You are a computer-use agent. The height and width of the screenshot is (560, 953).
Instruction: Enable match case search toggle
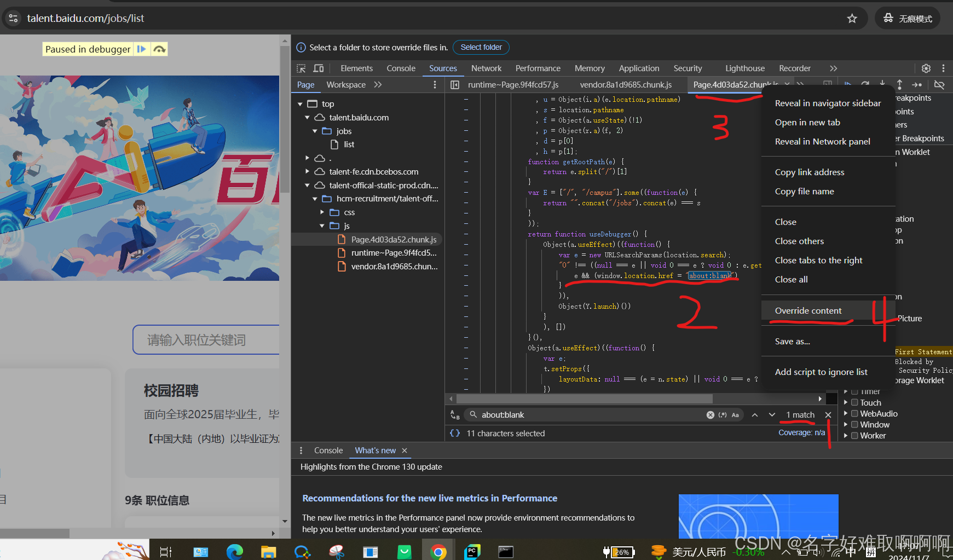pos(735,415)
